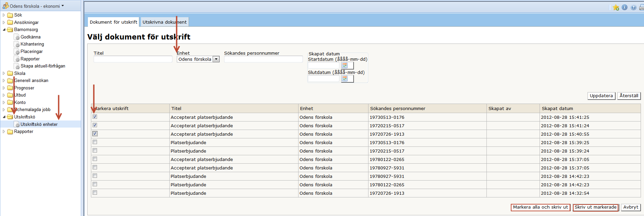
Task: Check the Platserbjudande row created 15:39:25
Action: (x=95, y=142)
